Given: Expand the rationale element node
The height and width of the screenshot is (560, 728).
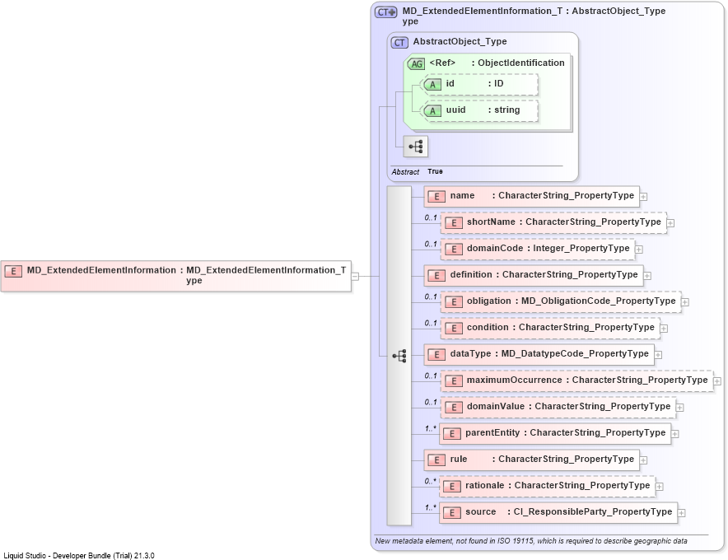Looking at the screenshot, I should [x=660, y=487].
